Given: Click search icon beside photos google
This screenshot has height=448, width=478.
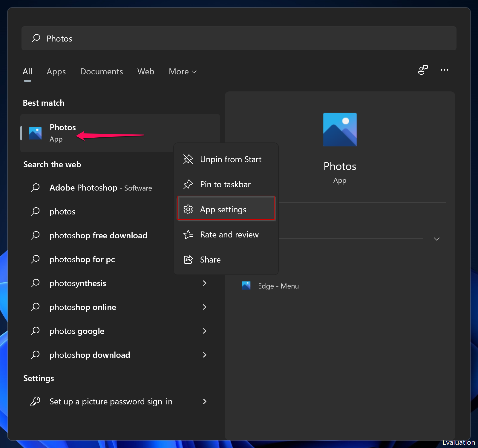Looking at the screenshot, I should pos(36,331).
